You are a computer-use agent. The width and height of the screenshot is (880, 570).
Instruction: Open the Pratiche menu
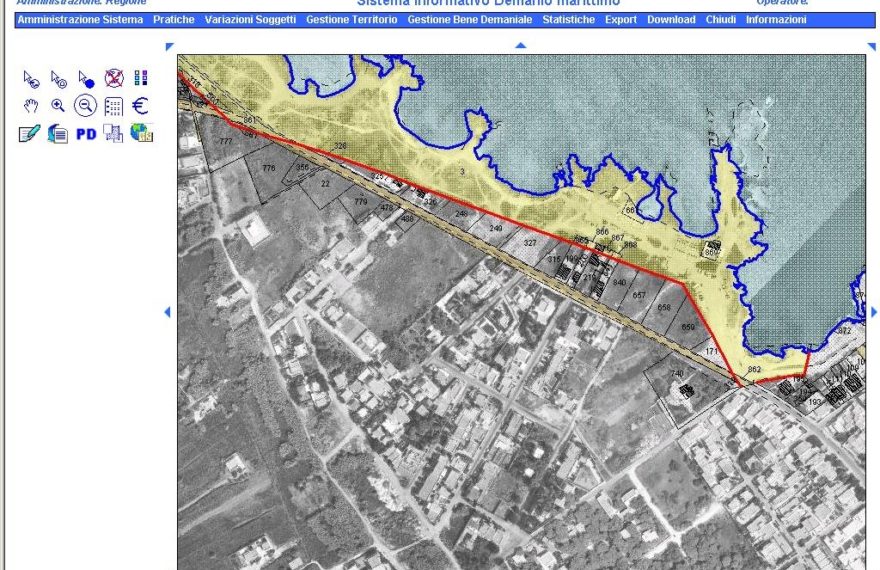(x=173, y=20)
